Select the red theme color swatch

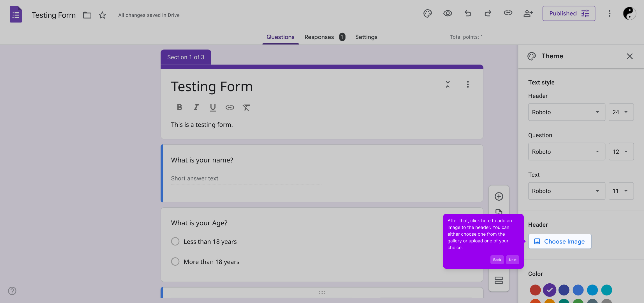pos(535,290)
